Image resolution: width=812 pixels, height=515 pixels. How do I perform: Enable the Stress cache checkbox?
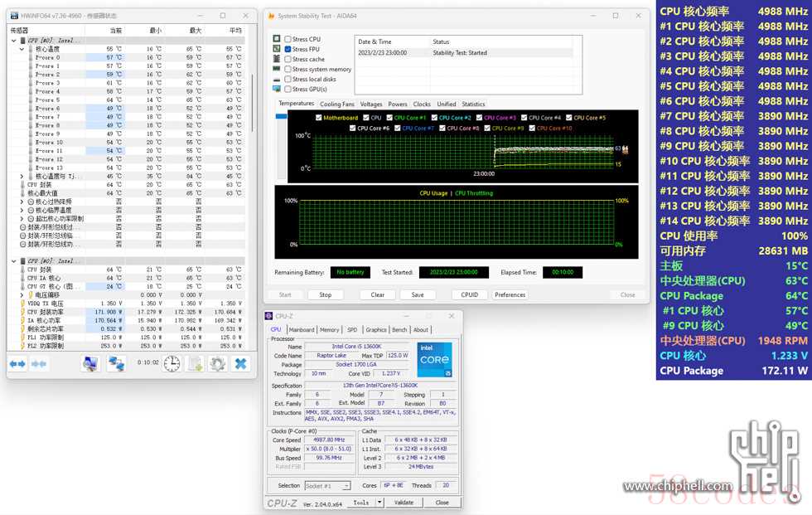(x=288, y=59)
